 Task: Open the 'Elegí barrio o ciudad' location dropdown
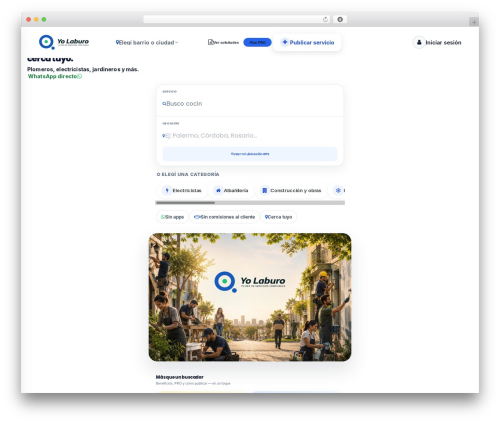point(147,42)
